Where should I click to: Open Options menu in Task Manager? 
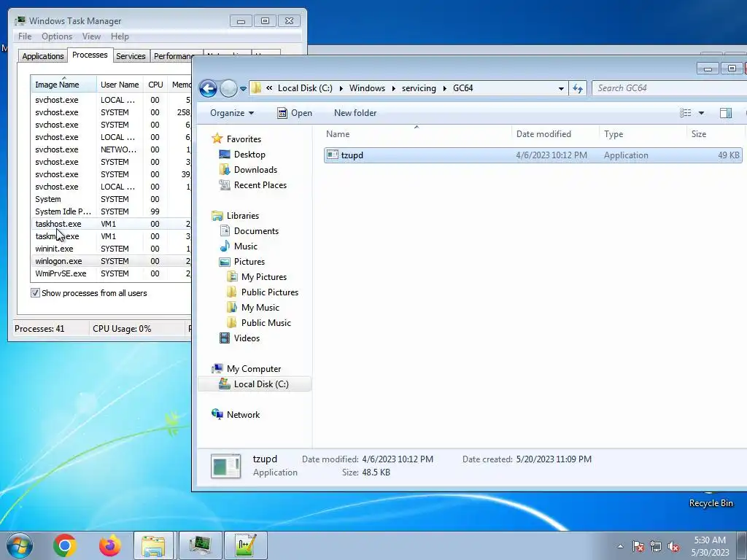[x=57, y=36]
